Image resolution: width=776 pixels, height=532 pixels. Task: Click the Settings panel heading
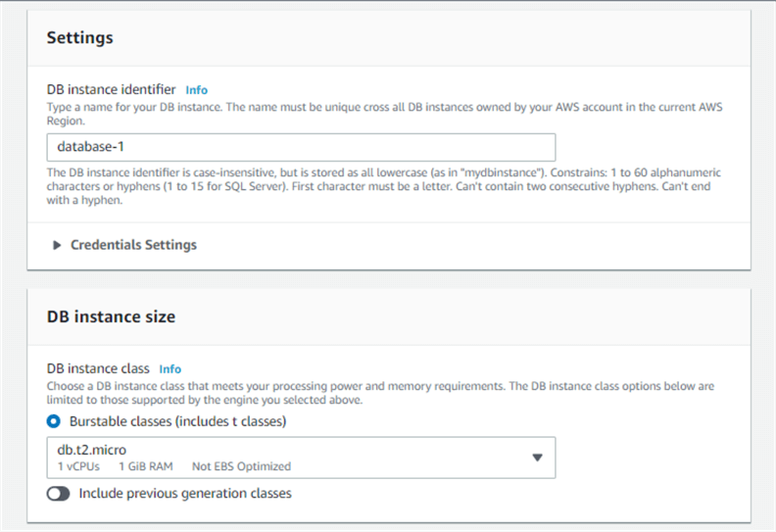pos(79,38)
